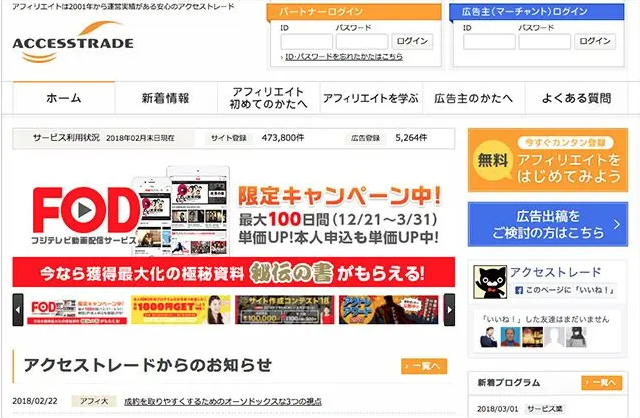Image resolution: width=640 pixels, height=418 pixels.
Task: Open the 広告主のかたへ tab
Action: (473, 98)
